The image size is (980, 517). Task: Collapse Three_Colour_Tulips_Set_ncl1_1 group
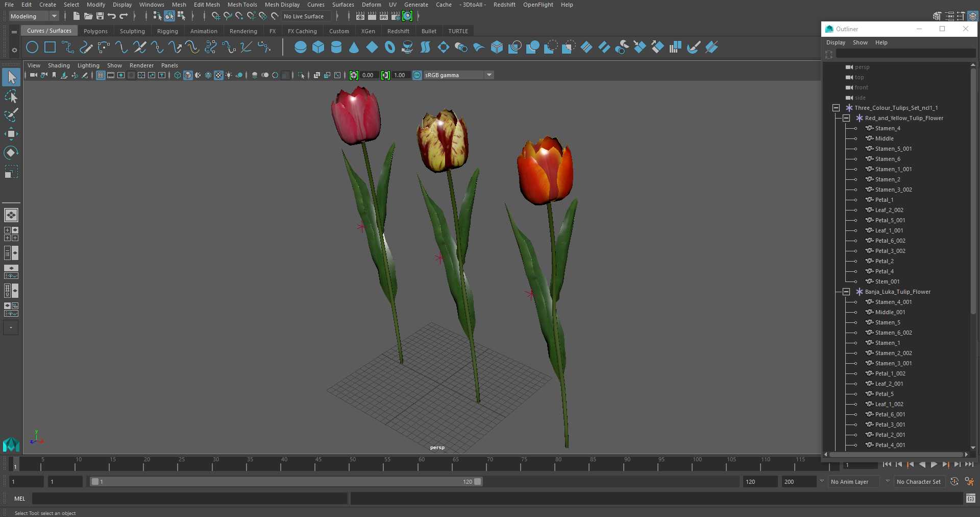(836, 108)
